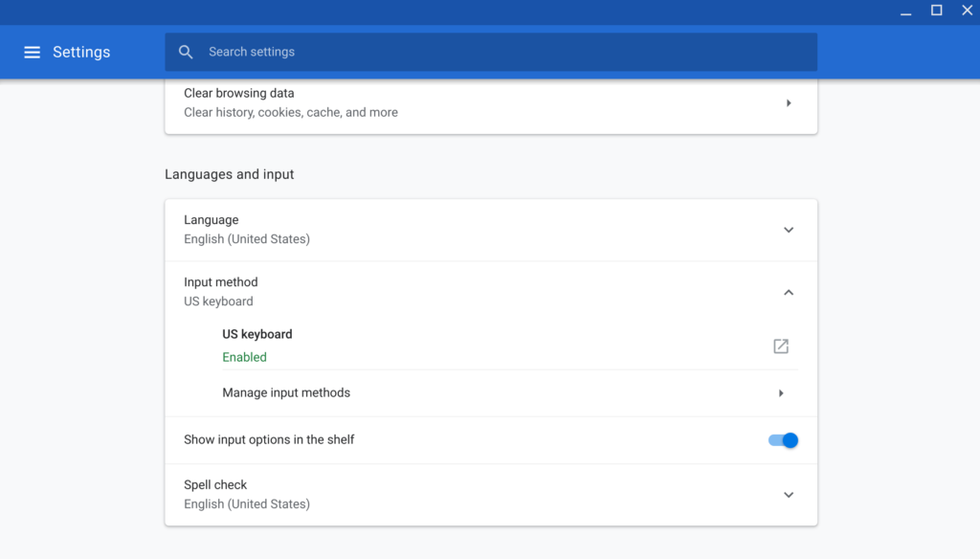The height and width of the screenshot is (559, 980).
Task: Open US keyboard settings external link icon
Action: click(781, 346)
